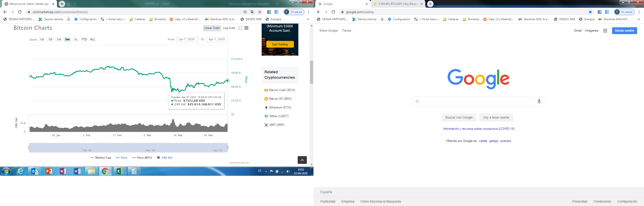Click the left handle of chart range slider
This screenshot has width=644, height=206.
tap(29, 148)
